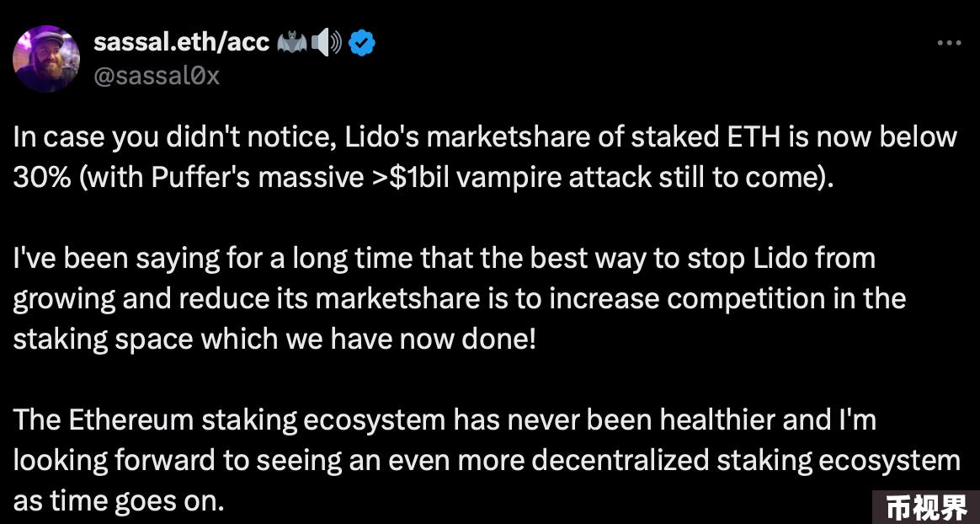Viewport: 980px width, 524px height.
Task: Click the blue verified checkmark badge
Action: 362,43
